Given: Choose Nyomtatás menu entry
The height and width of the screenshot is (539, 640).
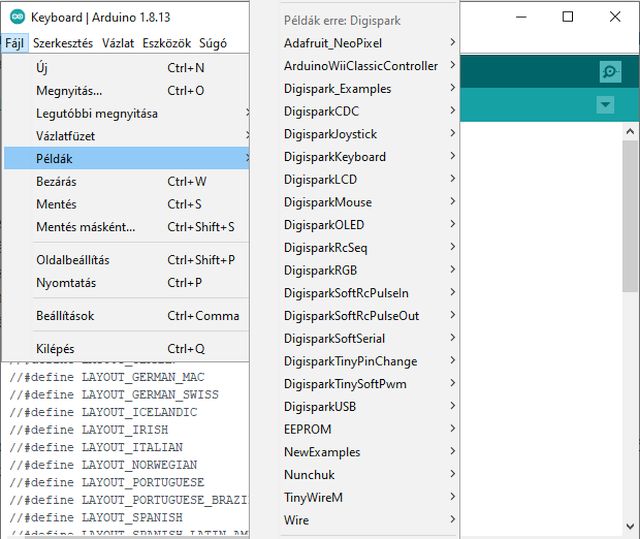Looking at the screenshot, I should [x=127, y=283].
